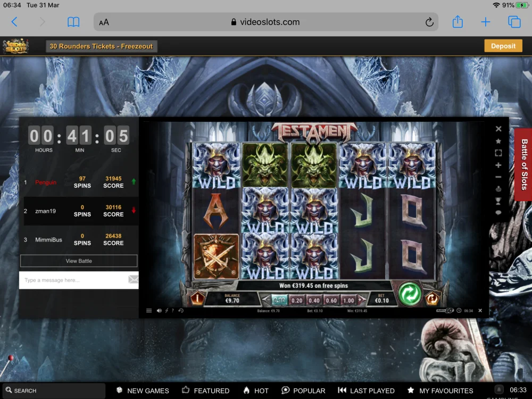Select 0.20 bet value
The height and width of the screenshot is (399, 532).
pyautogui.click(x=296, y=300)
